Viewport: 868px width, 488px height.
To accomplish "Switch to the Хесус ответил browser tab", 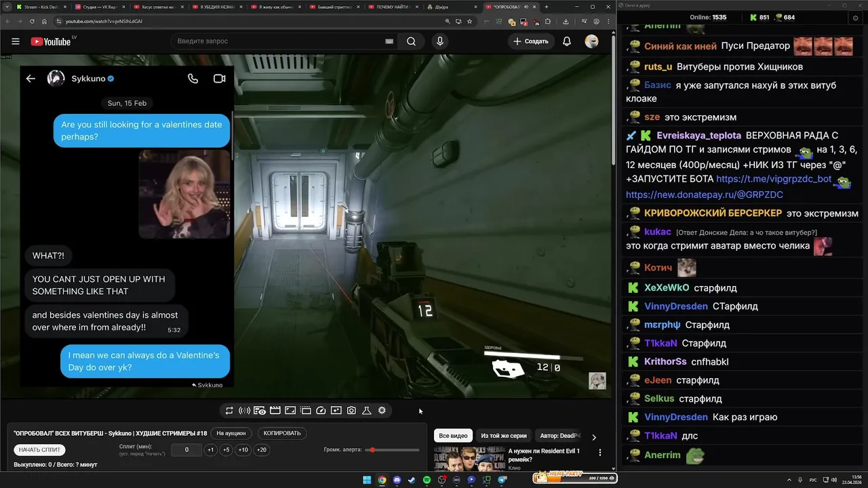I will tap(157, 7).
